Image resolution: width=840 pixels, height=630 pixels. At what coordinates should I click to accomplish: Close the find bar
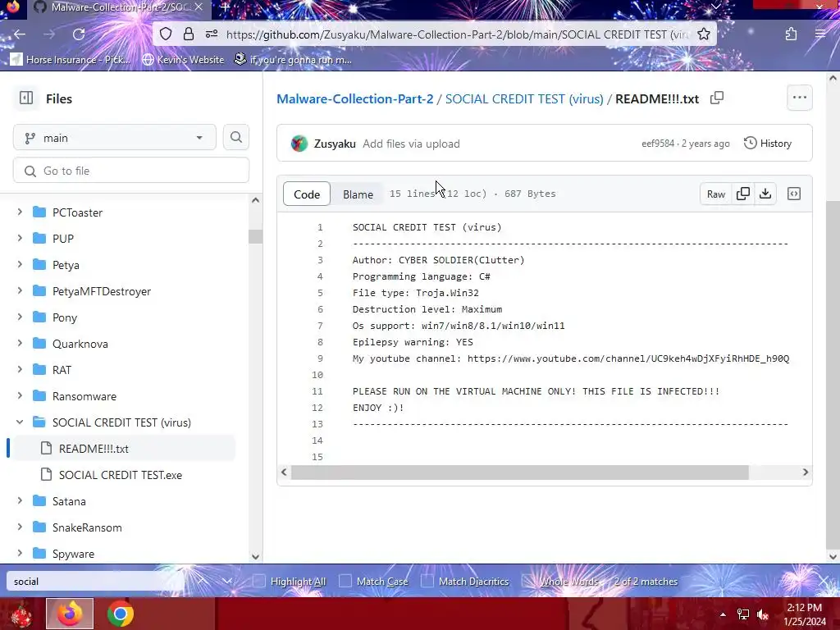[x=824, y=582]
